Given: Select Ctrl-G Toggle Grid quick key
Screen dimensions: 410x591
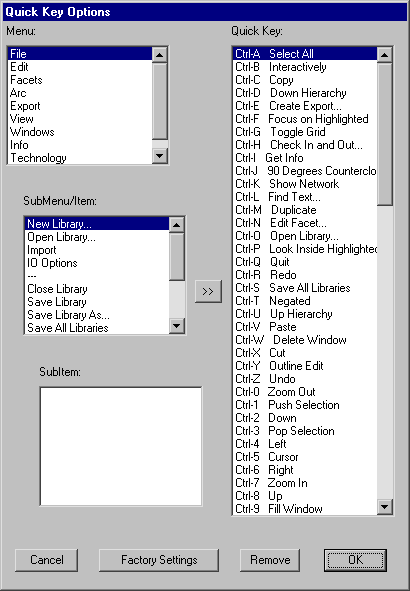Looking at the screenshot, I should tap(305, 132).
